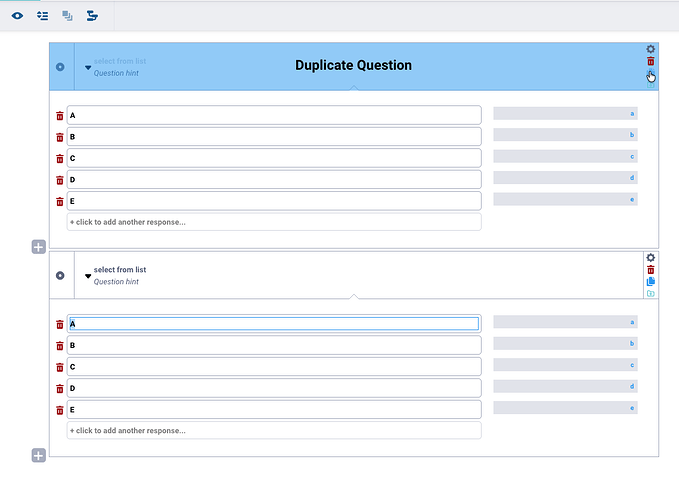Click the expand/collapse questions toolbar icon
This screenshot has width=679, height=500.
[x=42, y=16]
